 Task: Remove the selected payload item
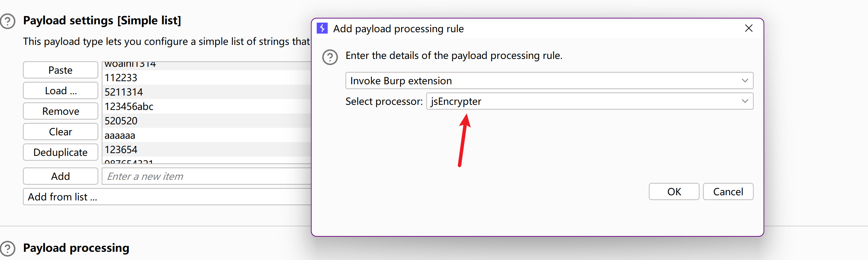pos(61,111)
